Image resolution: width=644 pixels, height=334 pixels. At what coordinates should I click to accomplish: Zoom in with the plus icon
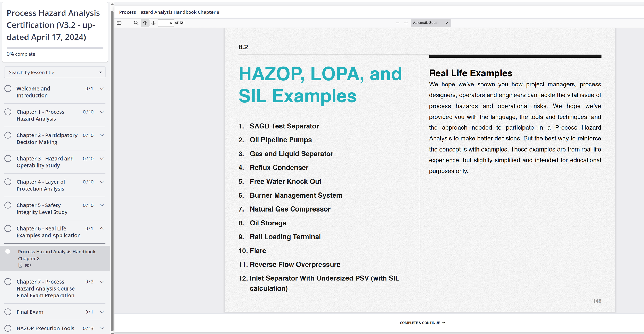[406, 23]
